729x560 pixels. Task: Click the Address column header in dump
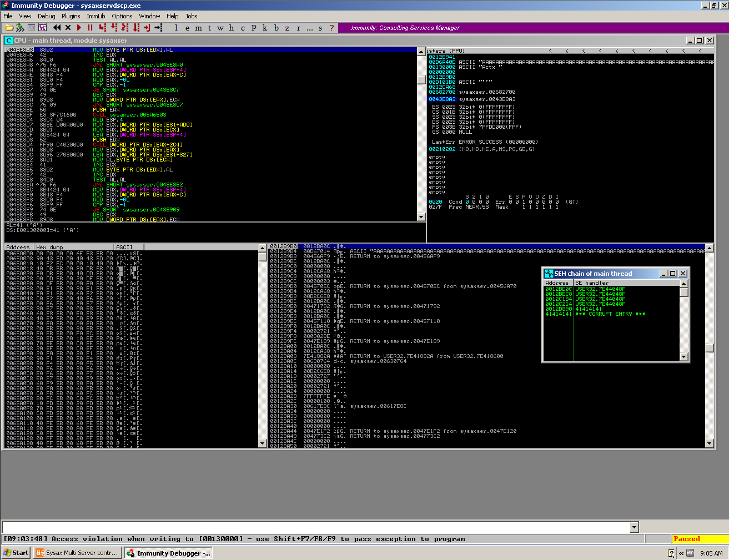point(19,247)
